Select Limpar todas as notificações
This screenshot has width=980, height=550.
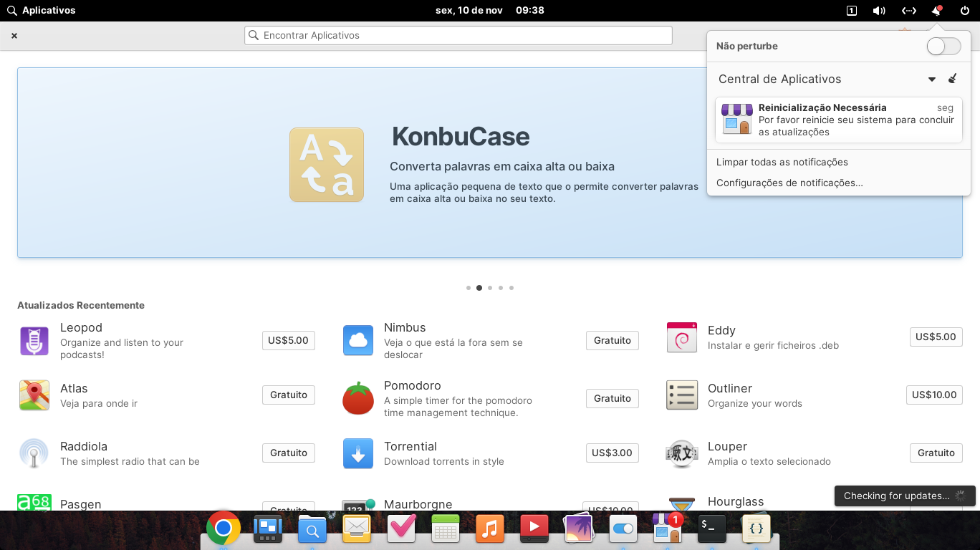(782, 162)
